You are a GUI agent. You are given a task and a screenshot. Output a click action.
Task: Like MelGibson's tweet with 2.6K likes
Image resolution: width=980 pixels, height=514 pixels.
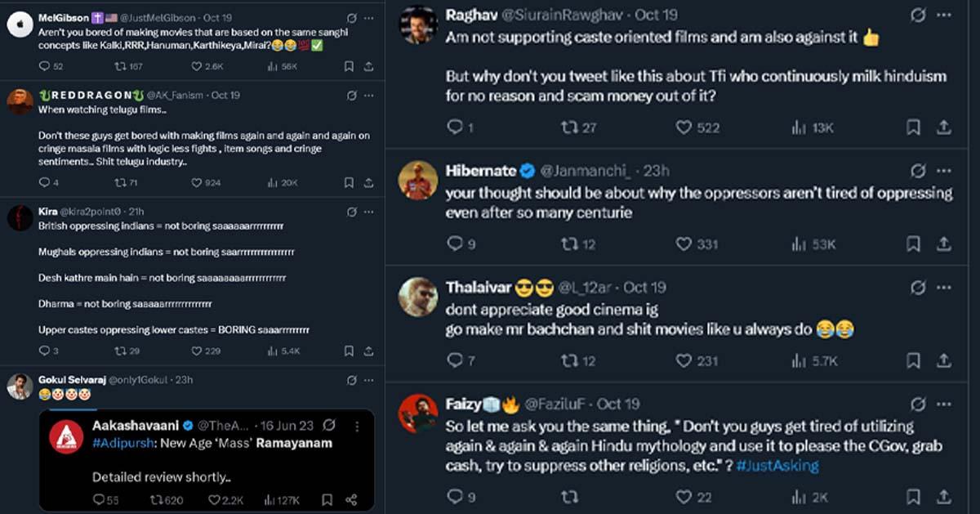click(196, 66)
